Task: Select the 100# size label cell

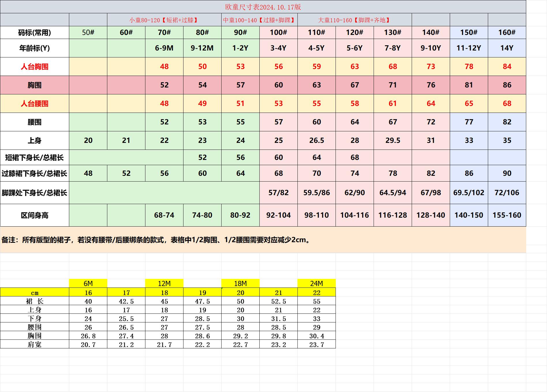Action: [278, 32]
